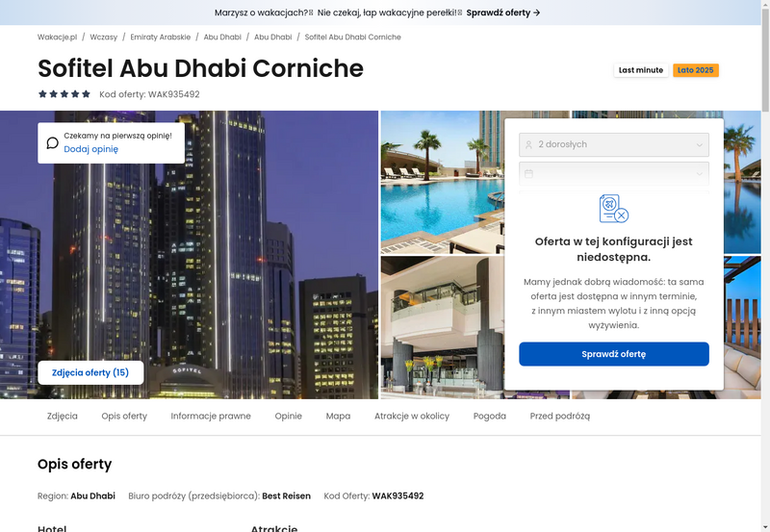Open the Atrakcje w okolicy tab
Viewport: 770px width, 532px height.
412,417
